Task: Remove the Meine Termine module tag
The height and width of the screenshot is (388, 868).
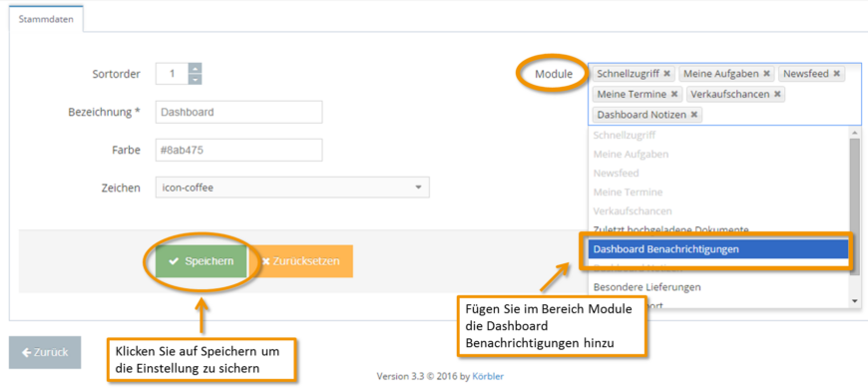Action: click(x=674, y=94)
